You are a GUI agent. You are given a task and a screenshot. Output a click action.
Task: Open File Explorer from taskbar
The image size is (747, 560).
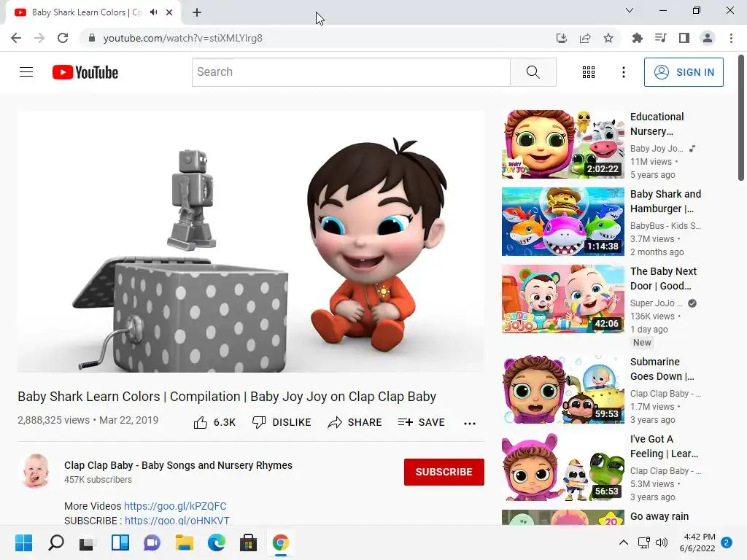pos(185,542)
